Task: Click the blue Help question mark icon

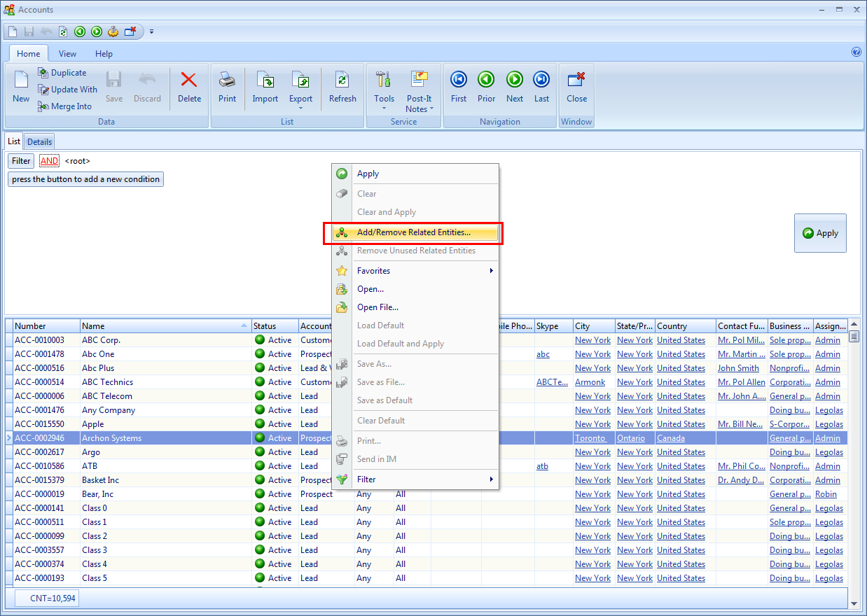Action: tap(856, 52)
